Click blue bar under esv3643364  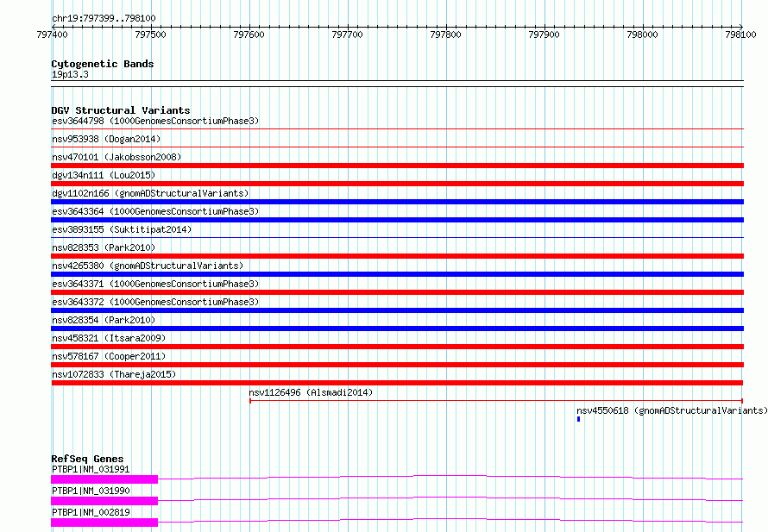[x=397, y=220]
